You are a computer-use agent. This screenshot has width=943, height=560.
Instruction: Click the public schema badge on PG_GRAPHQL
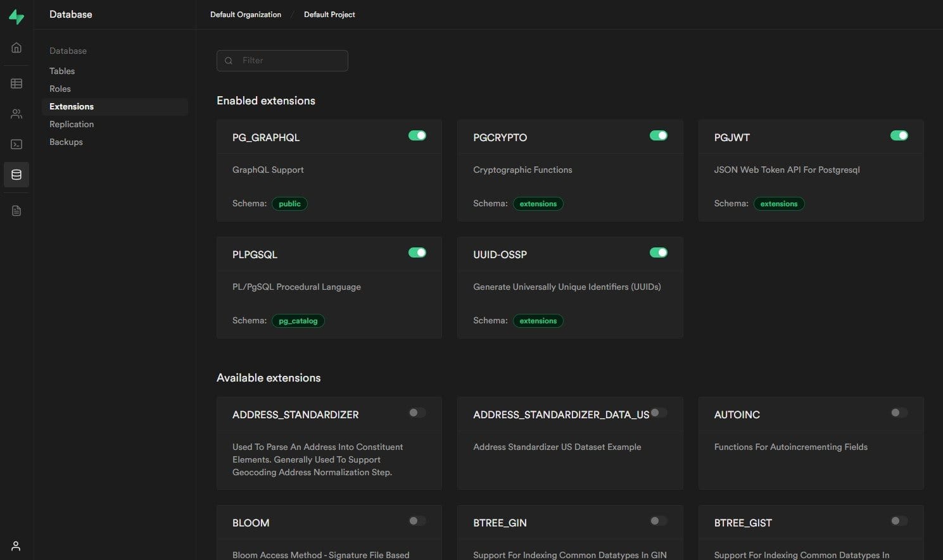pyautogui.click(x=289, y=203)
